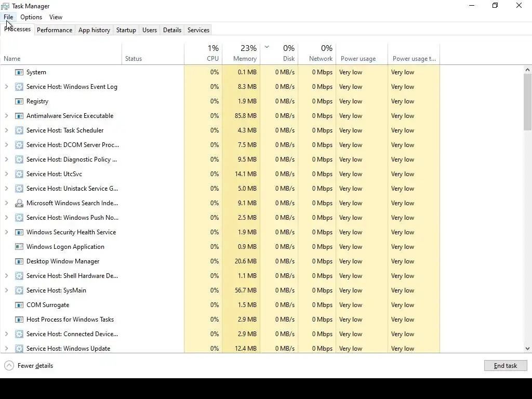Click the System process icon
Screen dimensions: 532x399
pos(19,72)
